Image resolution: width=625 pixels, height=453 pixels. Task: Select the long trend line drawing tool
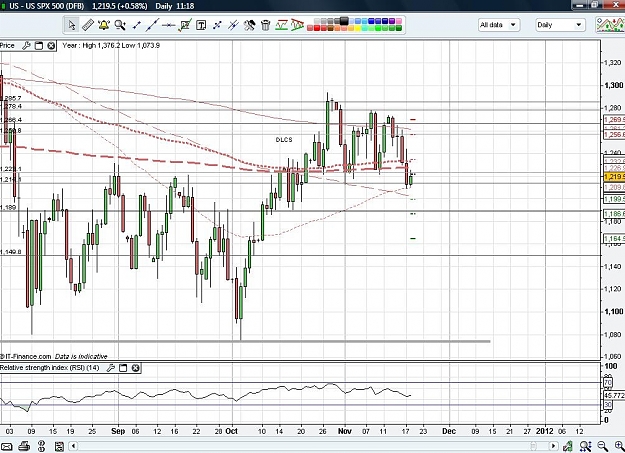click(152, 25)
